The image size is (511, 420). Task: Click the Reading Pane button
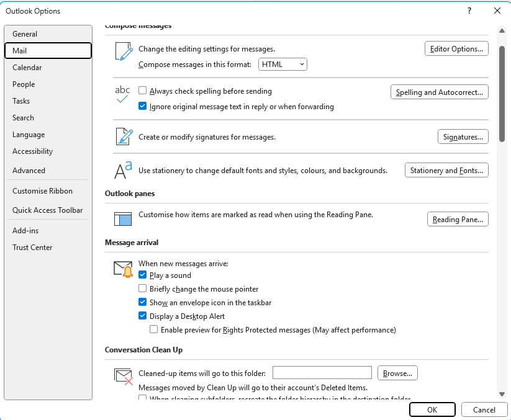458,219
